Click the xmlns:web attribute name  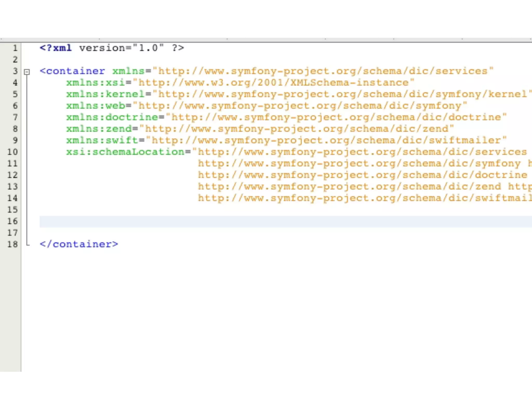[x=96, y=106]
